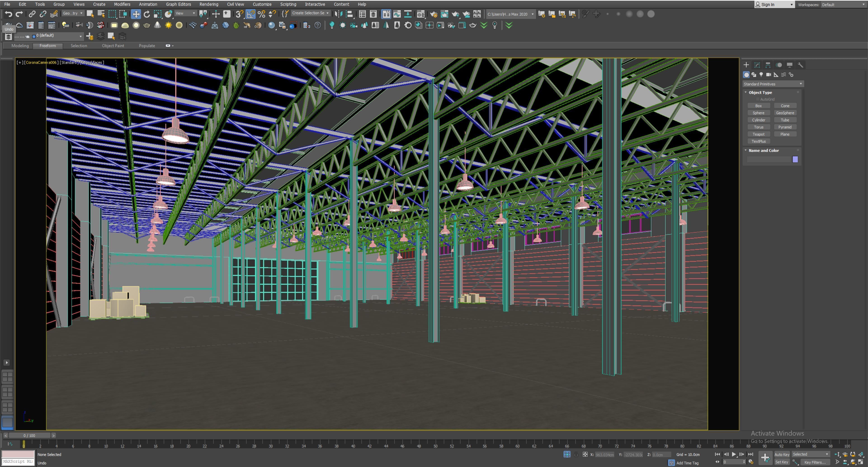Choose the Select by Name icon

[101, 14]
